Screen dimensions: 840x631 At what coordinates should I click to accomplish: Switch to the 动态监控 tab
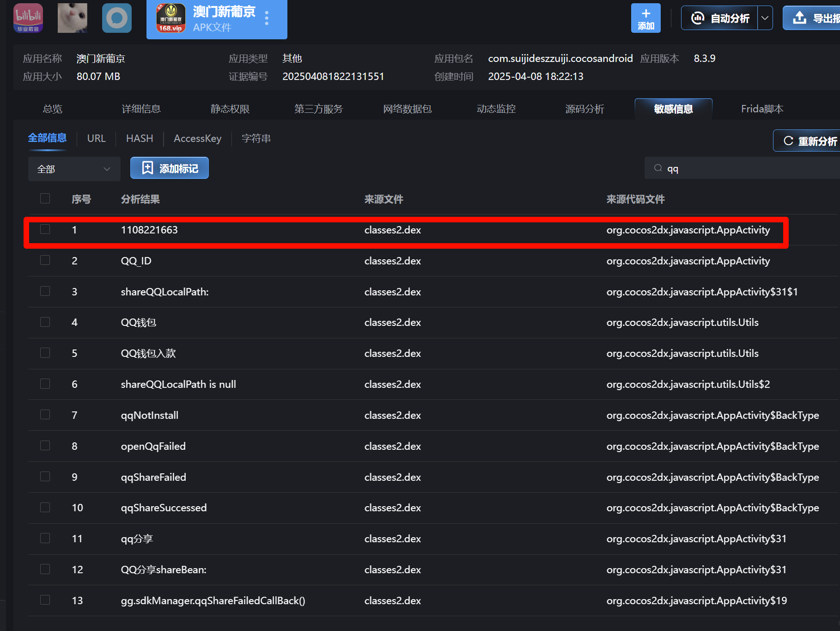(x=496, y=109)
